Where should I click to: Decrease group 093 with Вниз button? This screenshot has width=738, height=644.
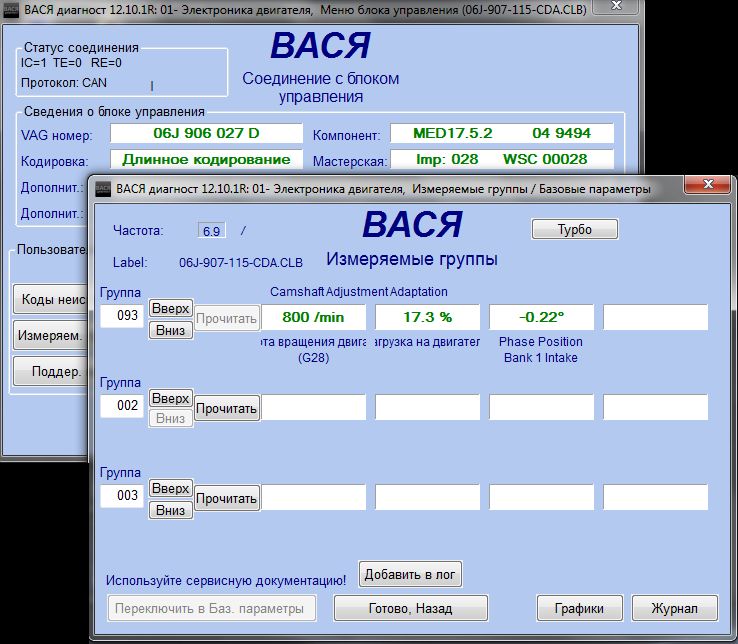pos(170,330)
